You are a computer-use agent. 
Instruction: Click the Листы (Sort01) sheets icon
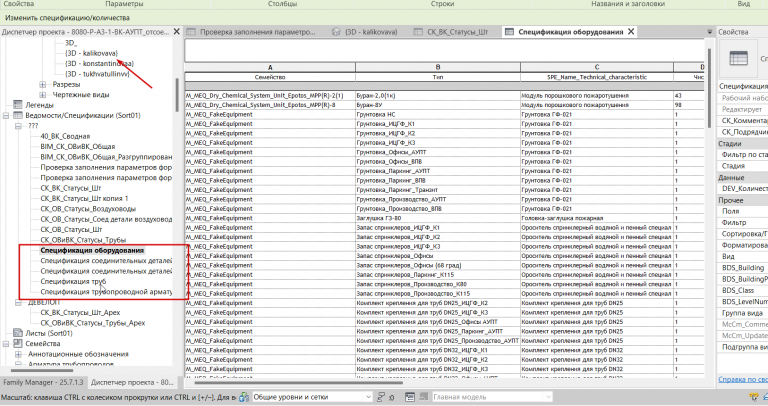[x=18, y=333]
